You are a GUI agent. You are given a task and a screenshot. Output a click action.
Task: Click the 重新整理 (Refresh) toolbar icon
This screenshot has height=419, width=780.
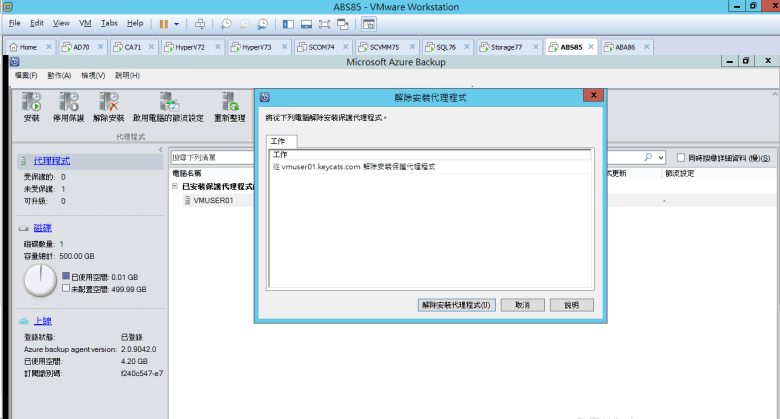229,101
